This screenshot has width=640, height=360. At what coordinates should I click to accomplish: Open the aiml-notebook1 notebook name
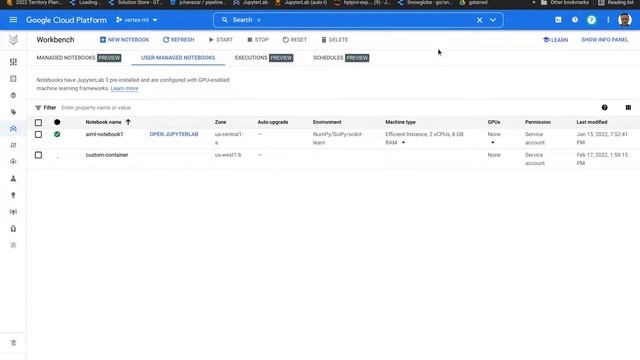104,134
